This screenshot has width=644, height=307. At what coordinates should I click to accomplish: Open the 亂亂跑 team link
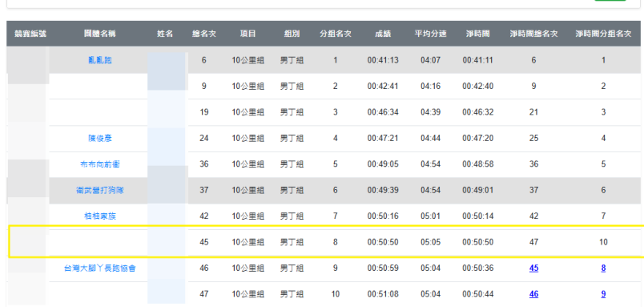(x=100, y=60)
